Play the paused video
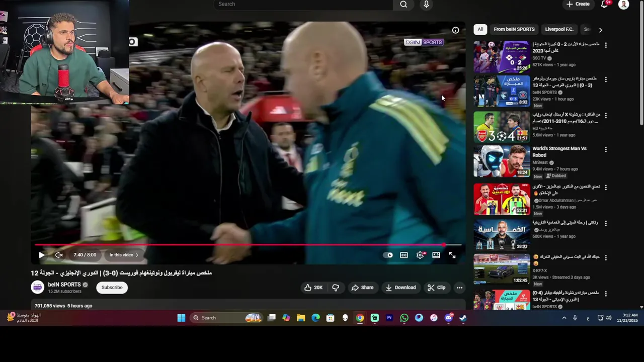 (x=42, y=255)
